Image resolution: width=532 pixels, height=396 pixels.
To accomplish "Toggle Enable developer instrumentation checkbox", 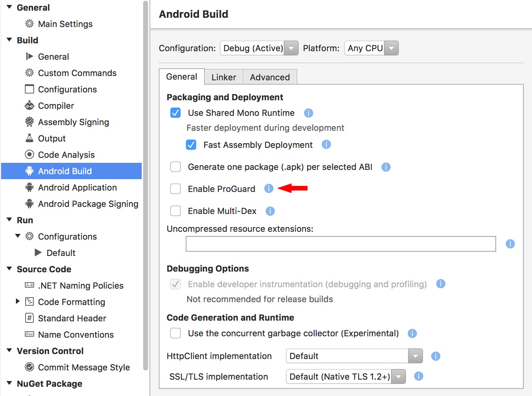I will pos(175,284).
